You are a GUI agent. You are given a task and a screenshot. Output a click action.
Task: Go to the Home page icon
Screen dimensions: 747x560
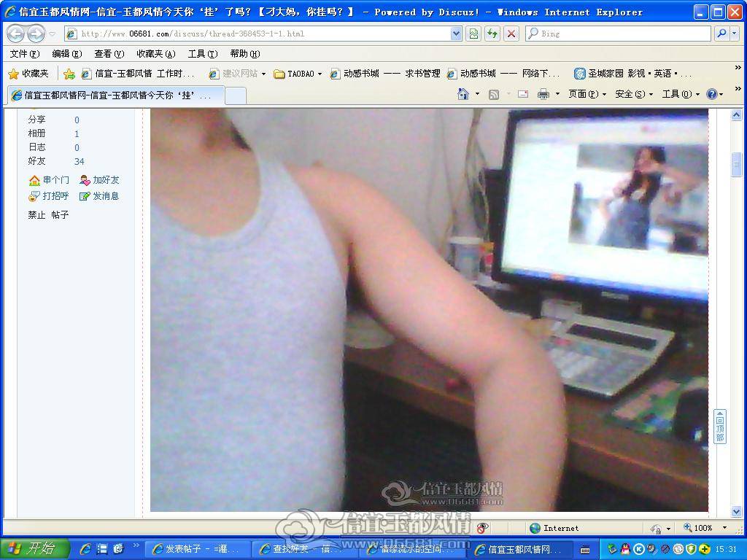click(x=462, y=94)
